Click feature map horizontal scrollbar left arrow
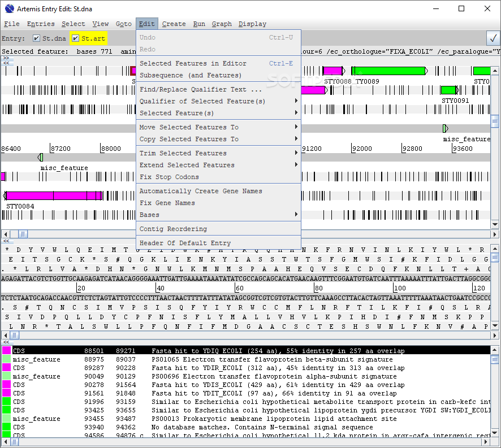Viewport: 501px width, 448px height. pyautogui.click(x=6, y=234)
